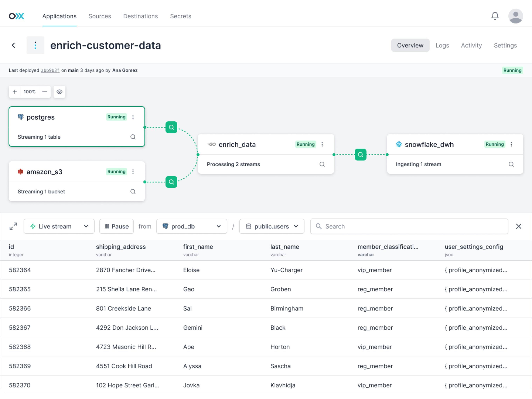Open commit abb9b3f link
The width and height of the screenshot is (532, 399).
(x=50, y=70)
